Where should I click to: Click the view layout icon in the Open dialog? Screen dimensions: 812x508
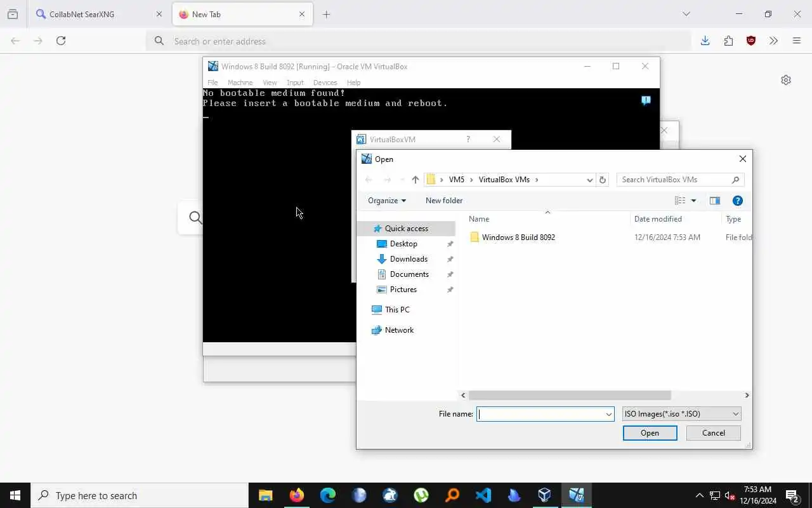coord(680,201)
